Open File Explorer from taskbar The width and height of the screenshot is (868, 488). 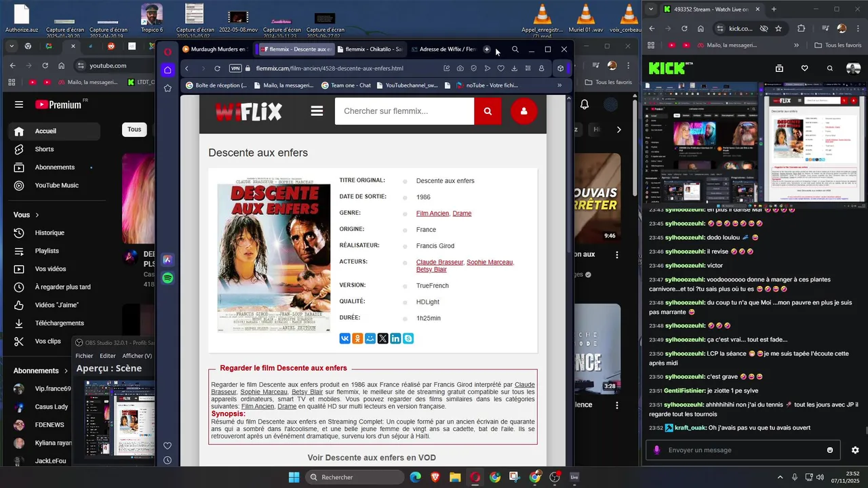click(x=455, y=477)
